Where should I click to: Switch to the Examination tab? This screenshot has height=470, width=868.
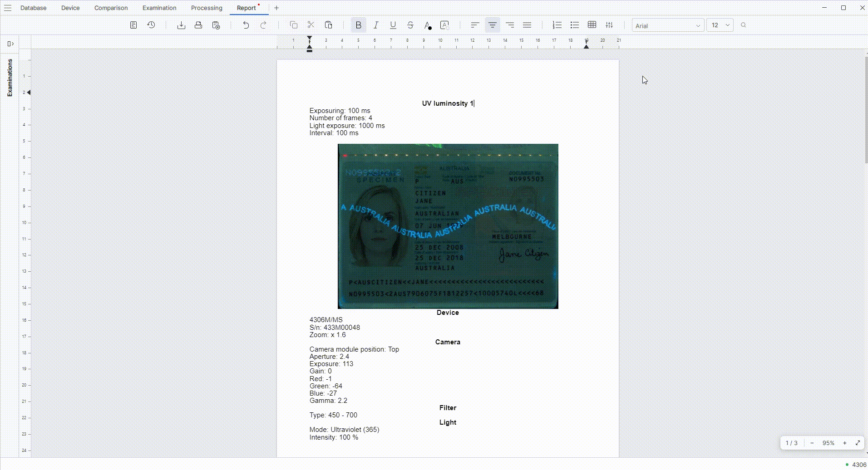(159, 8)
